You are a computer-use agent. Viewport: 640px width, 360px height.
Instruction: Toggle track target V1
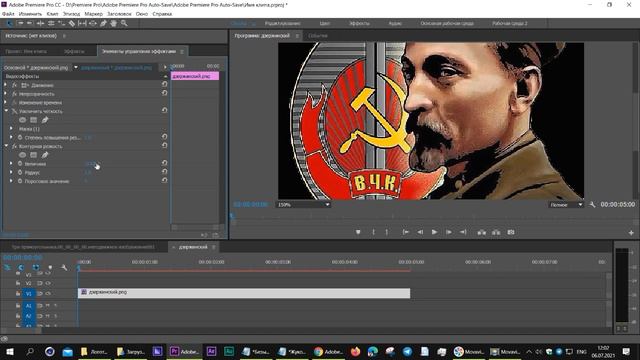(x=29, y=293)
